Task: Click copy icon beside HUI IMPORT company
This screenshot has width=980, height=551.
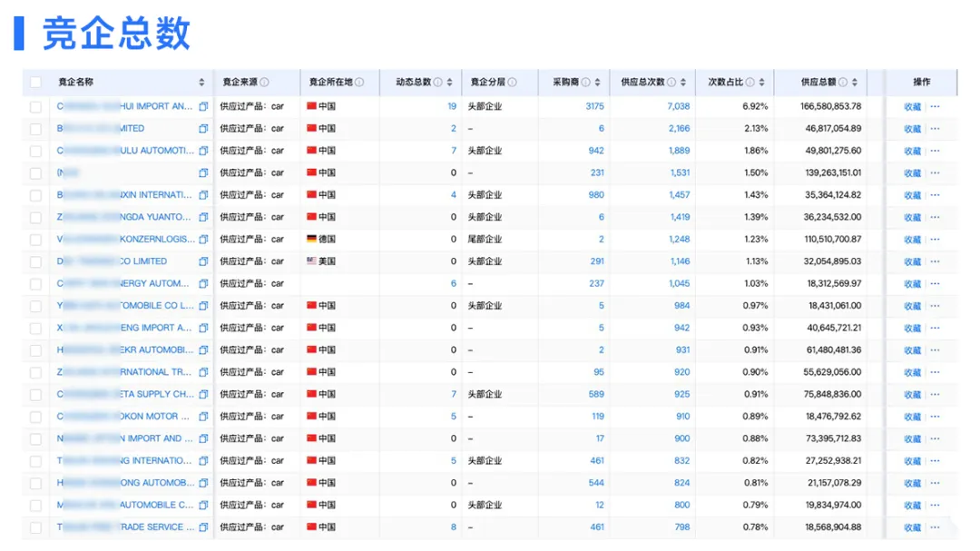Action: (x=203, y=106)
